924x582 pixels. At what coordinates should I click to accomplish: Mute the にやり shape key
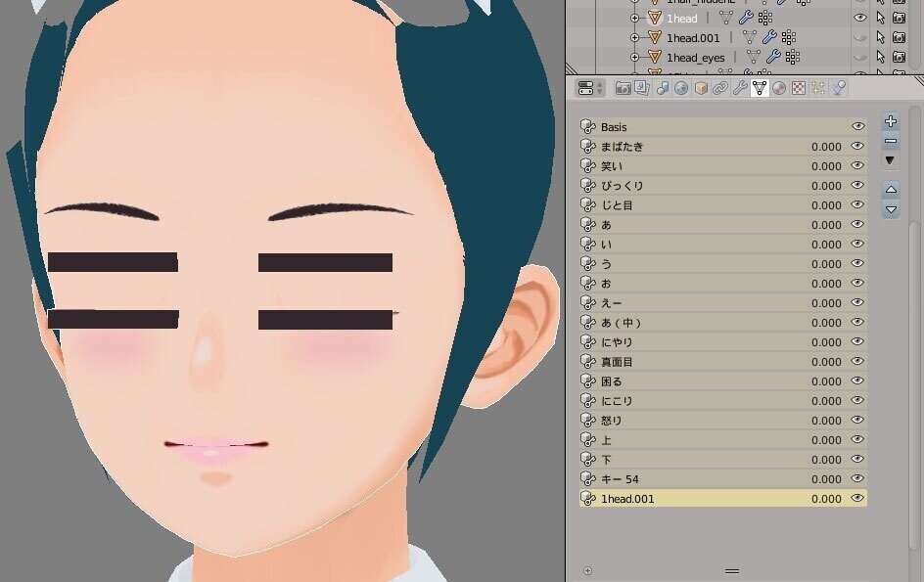[x=858, y=341]
